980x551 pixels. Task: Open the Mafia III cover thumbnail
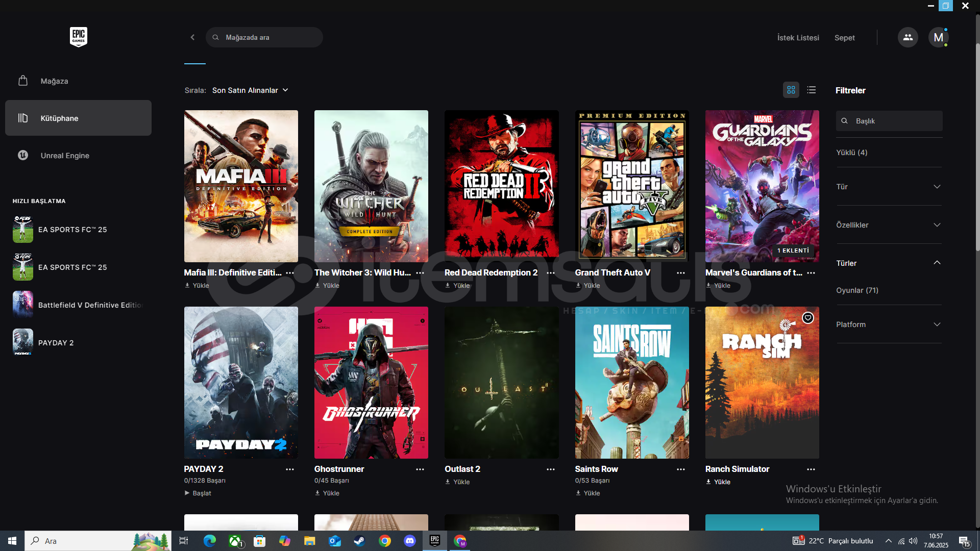(241, 186)
